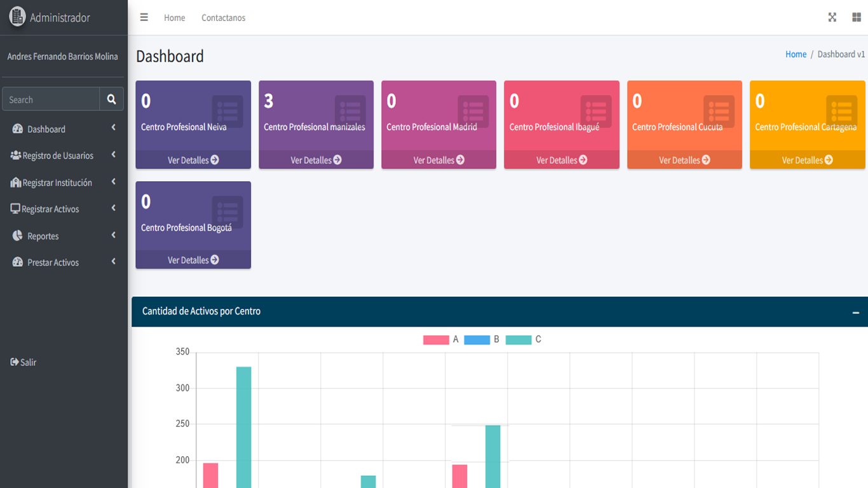Select the Registrar Activos monitor icon
This screenshot has height=488, width=868.
pyautogui.click(x=17, y=208)
